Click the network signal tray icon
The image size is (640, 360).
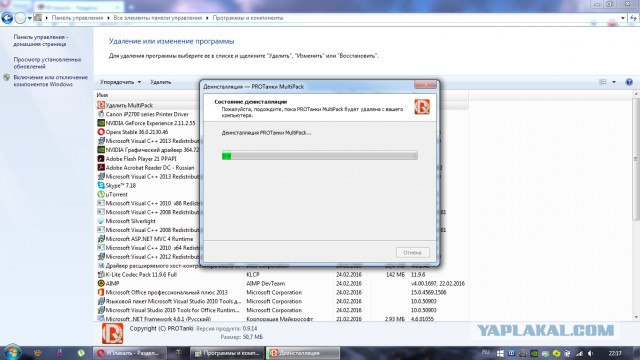coord(579,353)
